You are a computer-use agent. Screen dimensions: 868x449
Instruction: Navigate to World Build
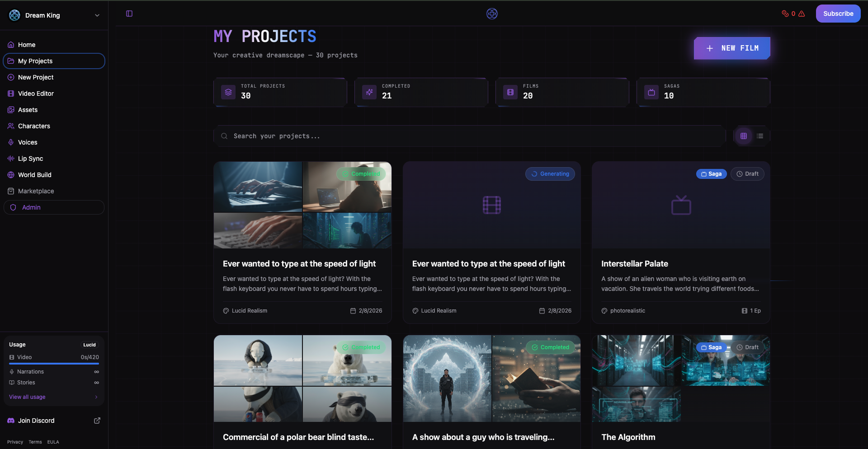tap(34, 175)
